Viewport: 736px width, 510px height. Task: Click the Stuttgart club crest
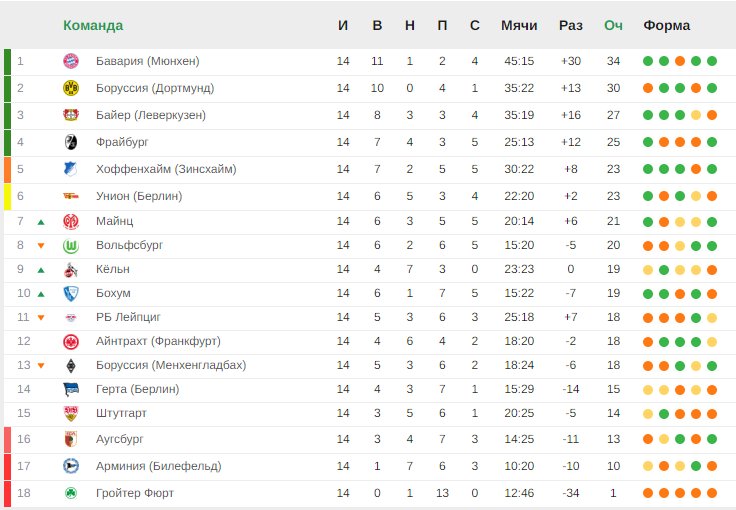(71, 413)
